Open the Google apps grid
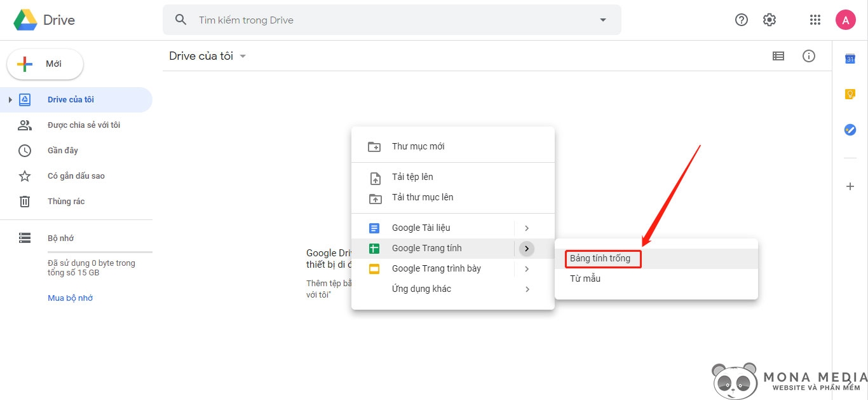The height and width of the screenshot is (400, 868). (x=815, y=20)
